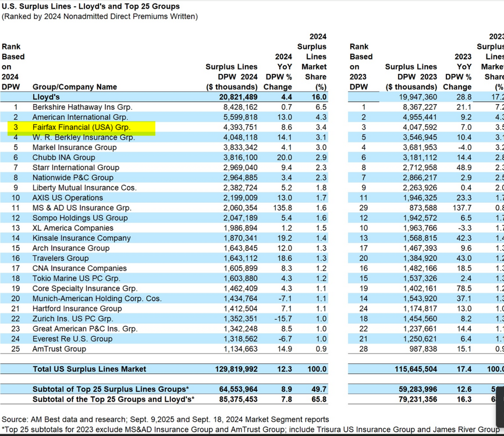Select Travelers Group row name
The height and width of the screenshot is (436, 504).
pyautogui.click(x=61, y=259)
